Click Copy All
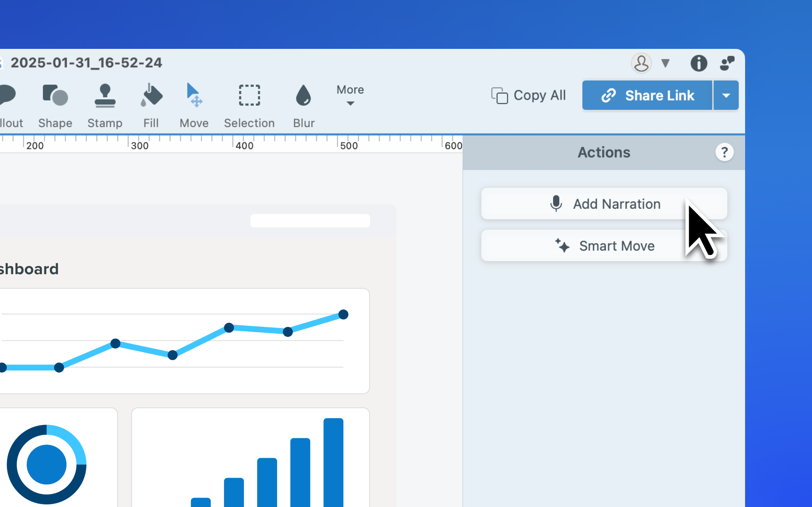Image resolution: width=812 pixels, height=507 pixels. click(529, 96)
